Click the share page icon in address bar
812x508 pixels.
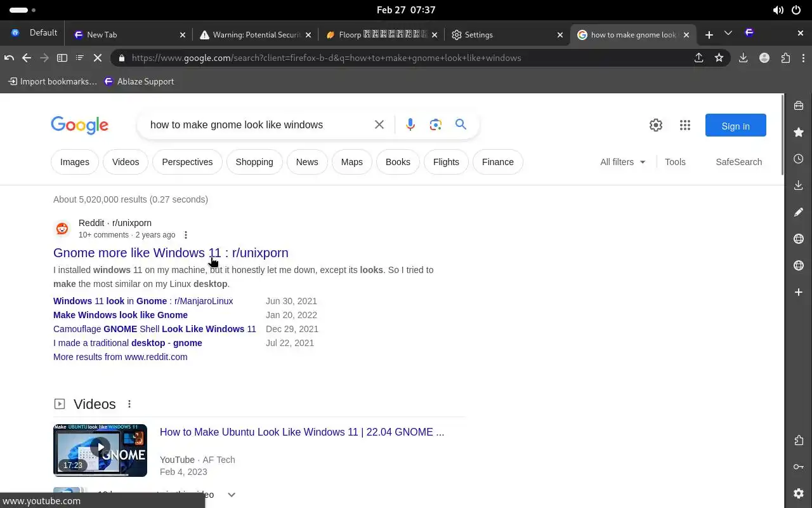[x=698, y=58]
